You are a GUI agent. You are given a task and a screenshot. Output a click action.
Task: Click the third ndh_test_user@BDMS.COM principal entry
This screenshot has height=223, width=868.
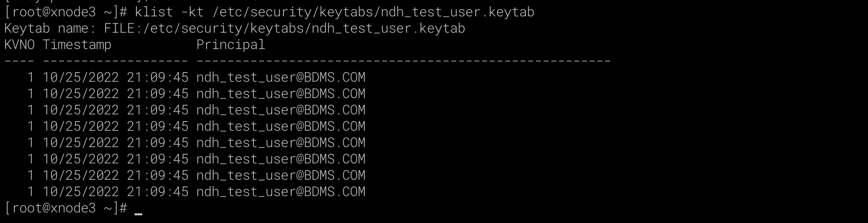coord(281,110)
